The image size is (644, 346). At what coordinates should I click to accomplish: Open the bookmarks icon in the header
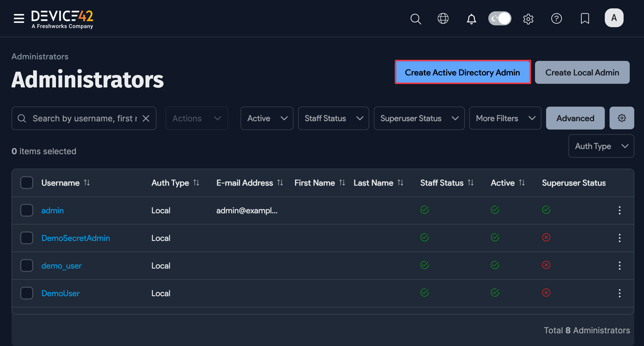[x=585, y=18]
